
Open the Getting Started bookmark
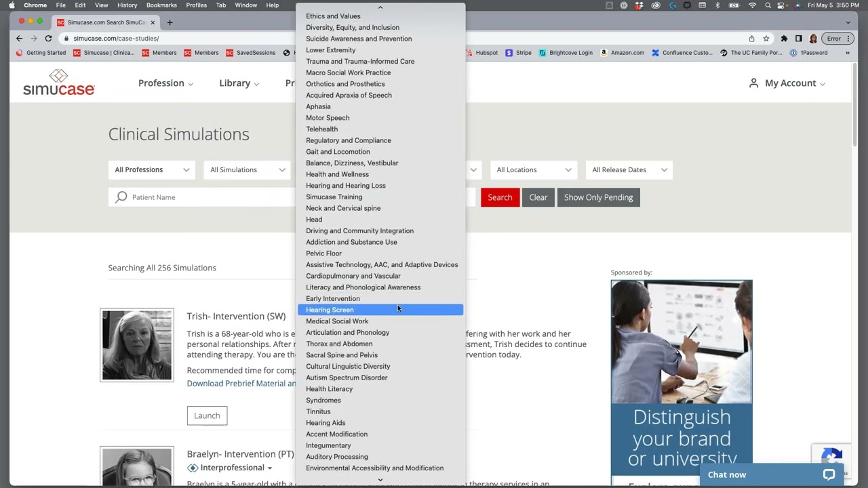tap(41, 53)
